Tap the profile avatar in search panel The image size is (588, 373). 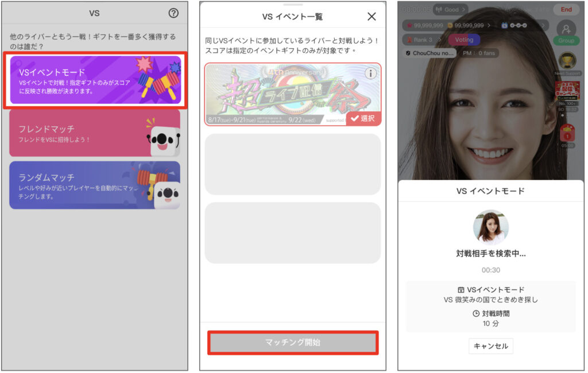[490, 227]
